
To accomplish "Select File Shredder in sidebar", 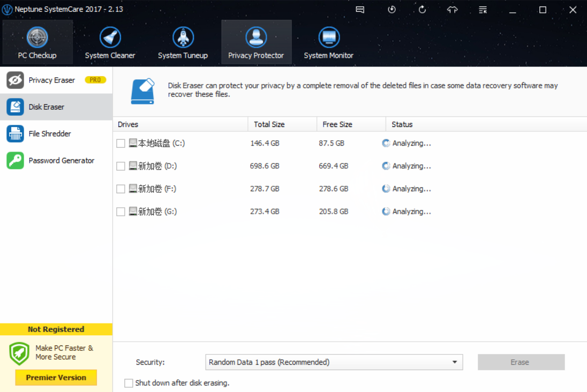I will 56,134.
